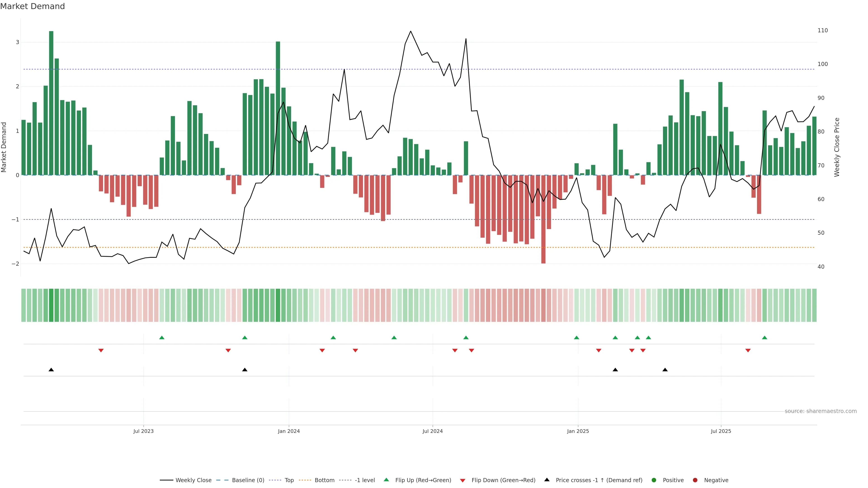Image resolution: width=868 pixels, height=488 pixels.
Task: Click the Flip Down red triangle legend icon
Action: click(x=462, y=480)
